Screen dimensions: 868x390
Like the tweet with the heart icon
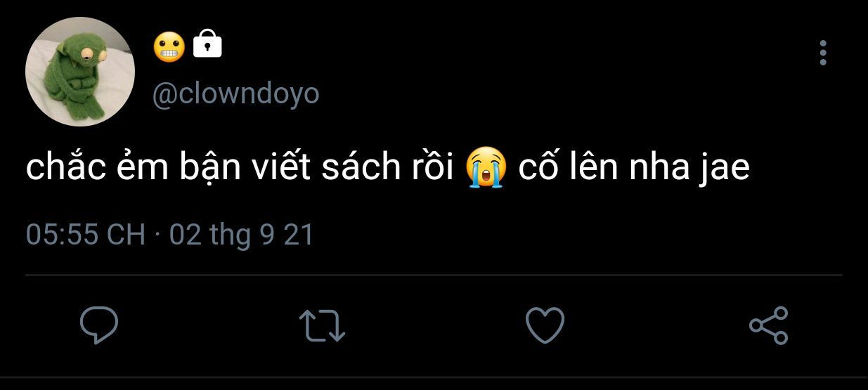(x=545, y=325)
